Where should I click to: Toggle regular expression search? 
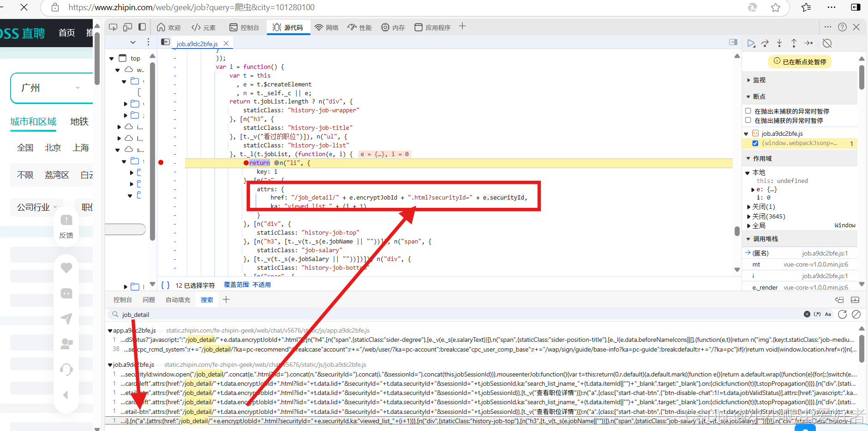pos(817,314)
